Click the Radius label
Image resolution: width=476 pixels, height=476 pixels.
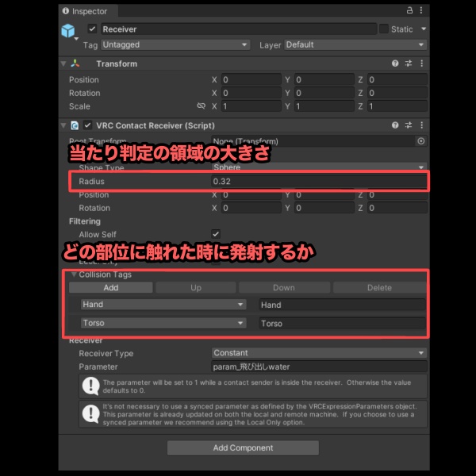click(x=91, y=181)
